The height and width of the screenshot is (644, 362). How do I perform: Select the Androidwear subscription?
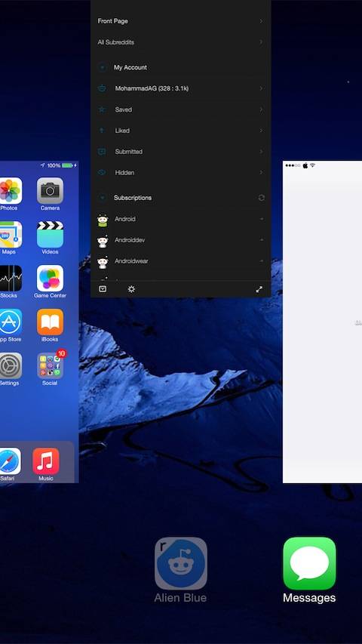(x=180, y=260)
